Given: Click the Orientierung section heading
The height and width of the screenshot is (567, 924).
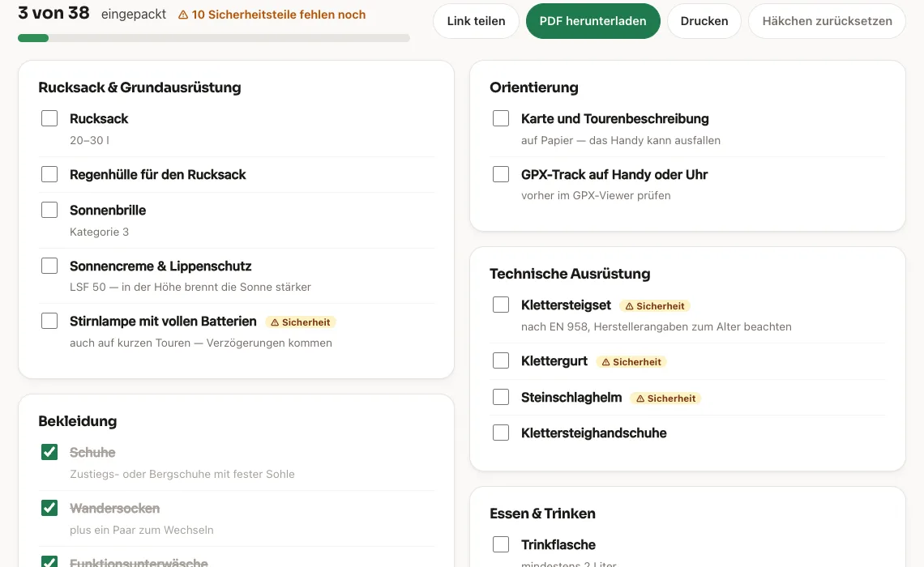Looking at the screenshot, I should [x=534, y=87].
